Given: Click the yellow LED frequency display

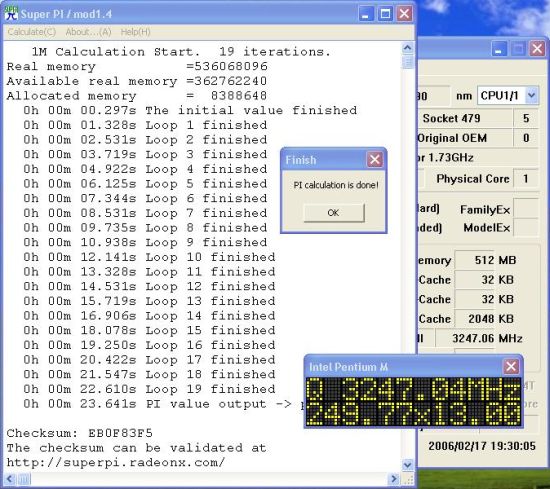Looking at the screenshot, I should click(413, 402).
